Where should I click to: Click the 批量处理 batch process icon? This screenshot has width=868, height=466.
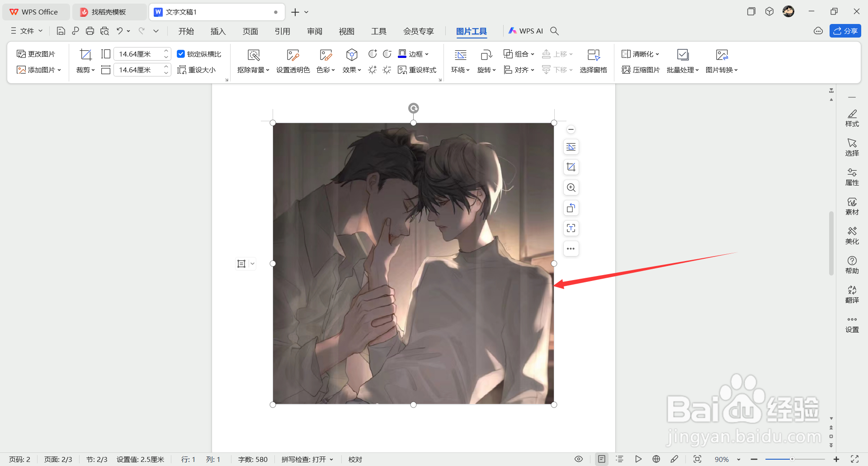point(683,55)
